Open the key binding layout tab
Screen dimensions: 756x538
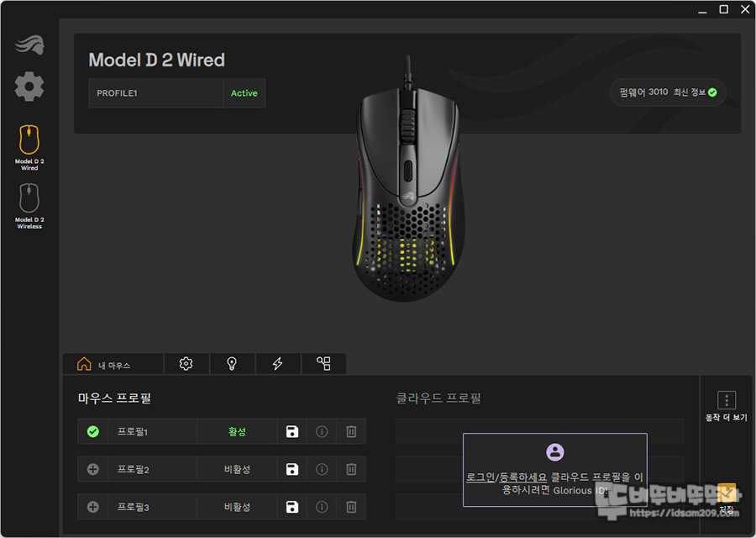point(323,364)
